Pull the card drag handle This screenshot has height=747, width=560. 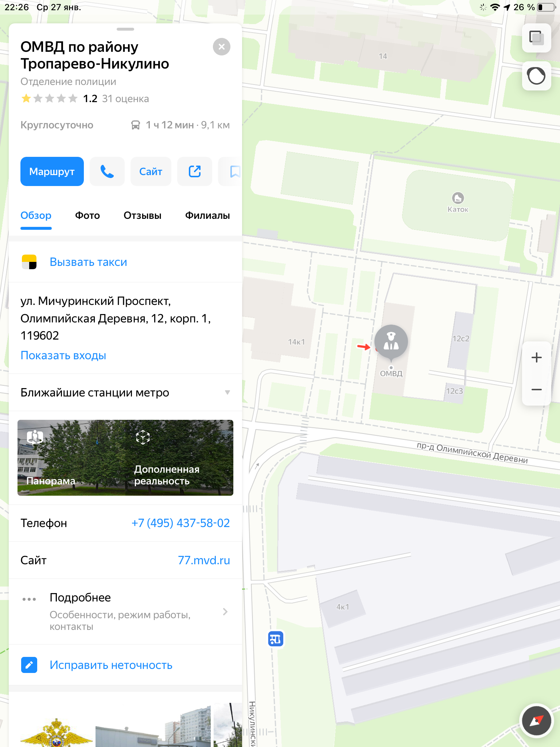click(125, 29)
